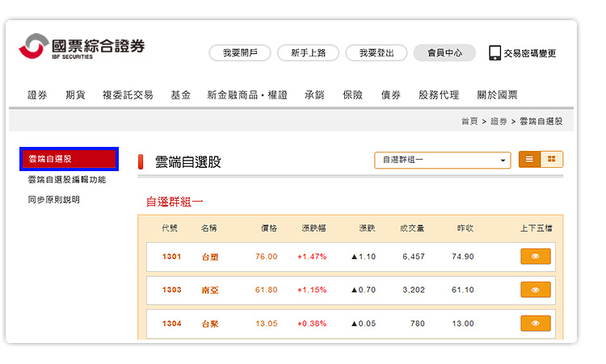Screen dimensions: 606x364
Task: Click the 新手上路 button
Action: (308, 53)
